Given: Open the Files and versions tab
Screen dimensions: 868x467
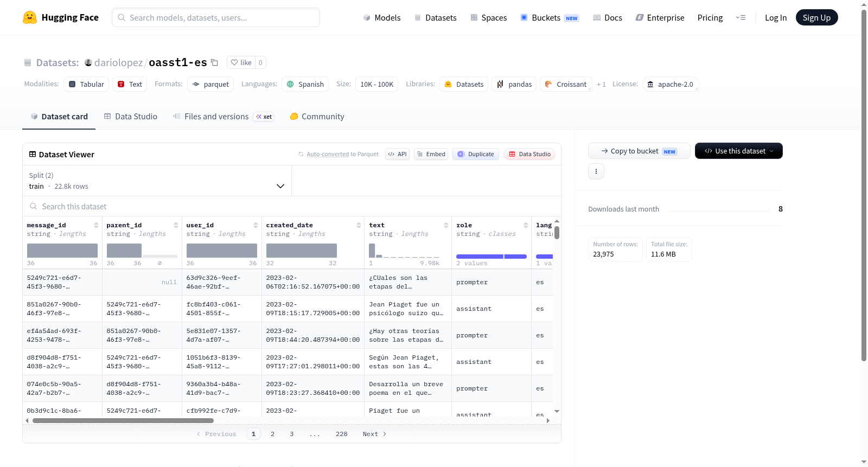Looking at the screenshot, I should (224, 117).
